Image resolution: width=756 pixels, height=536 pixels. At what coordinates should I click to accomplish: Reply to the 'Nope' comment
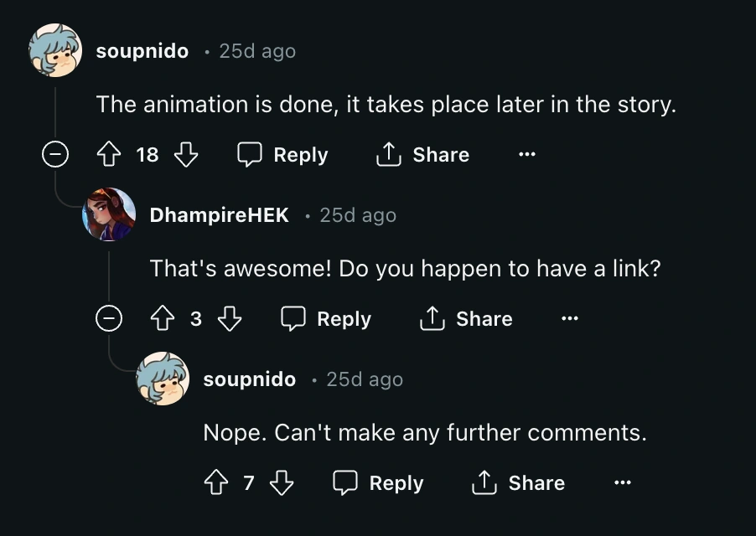[378, 483]
